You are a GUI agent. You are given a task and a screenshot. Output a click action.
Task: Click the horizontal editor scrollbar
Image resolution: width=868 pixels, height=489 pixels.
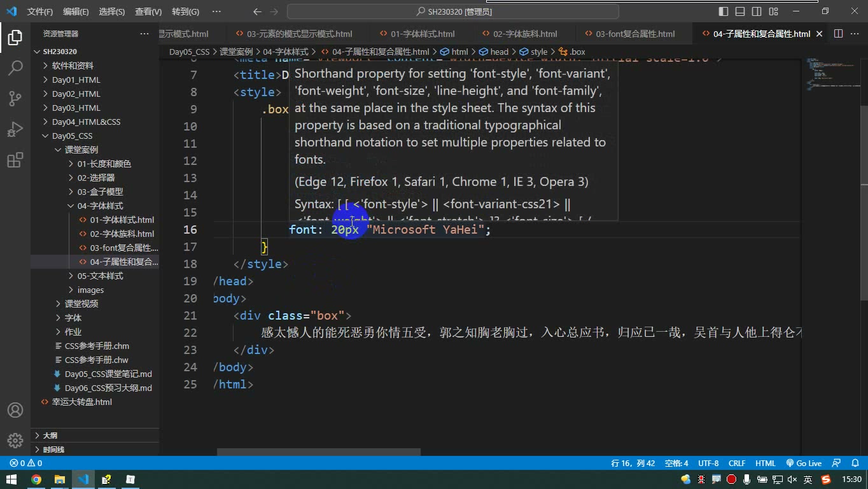tap(319, 453)
